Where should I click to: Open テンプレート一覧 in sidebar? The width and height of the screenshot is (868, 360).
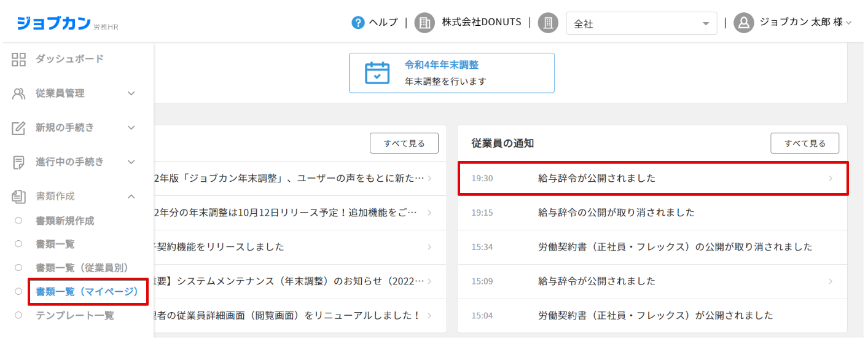(x=75, y=316)
